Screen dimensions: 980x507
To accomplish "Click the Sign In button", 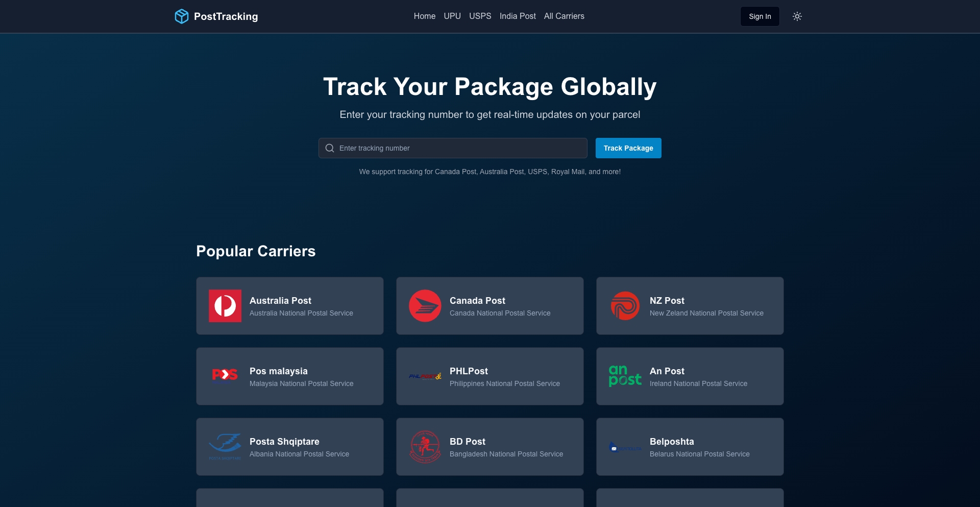I will click(x=759, y=16).
